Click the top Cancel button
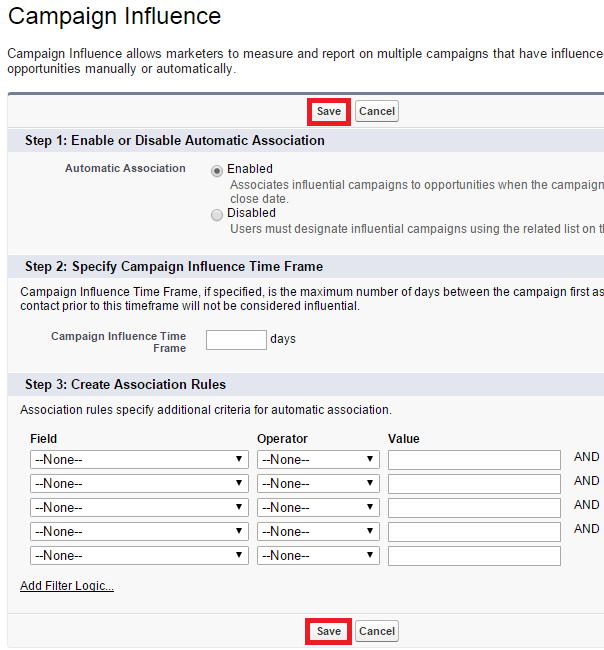This screenshot has height=650, width=604. (x=377, y=111)
